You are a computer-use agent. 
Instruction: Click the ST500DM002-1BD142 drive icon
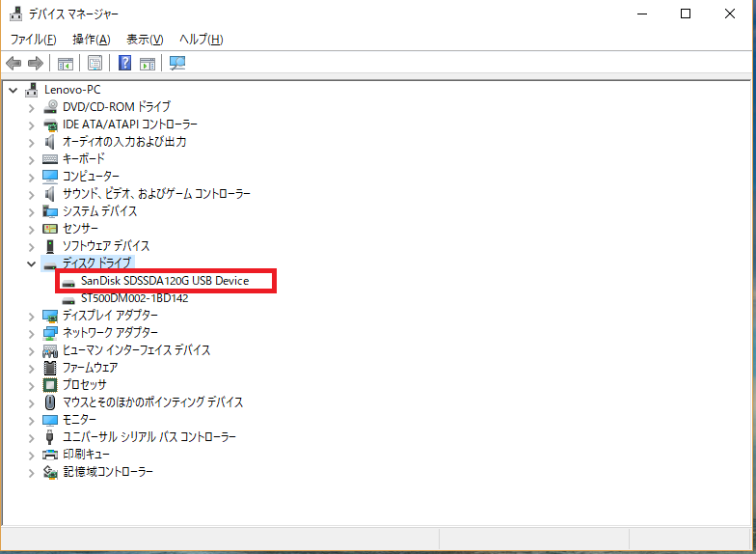(68, 299)
